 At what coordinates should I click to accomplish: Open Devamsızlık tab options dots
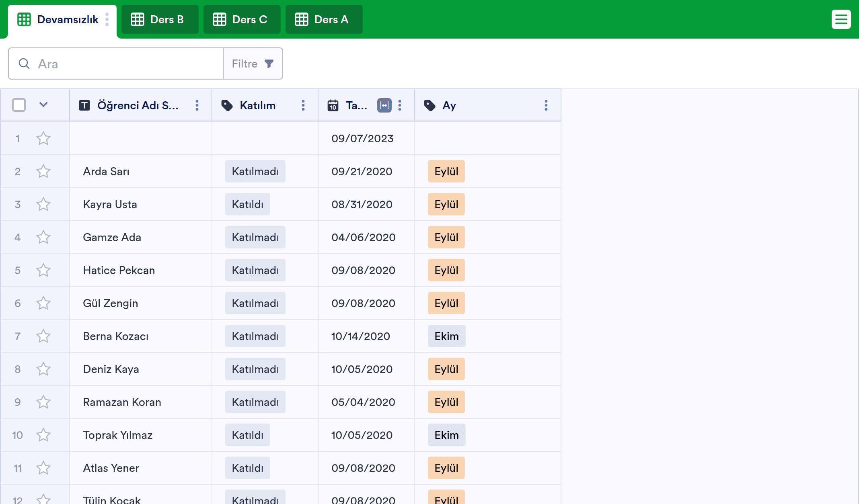click(107, 19)
